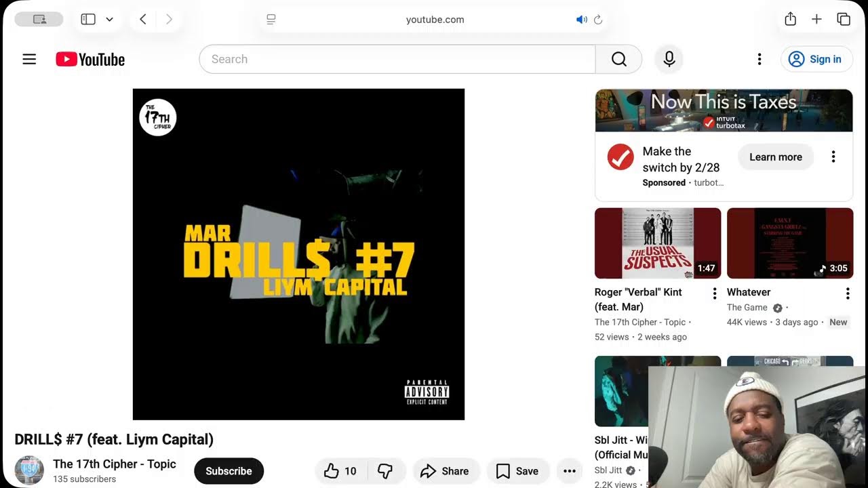Visit The 17th Cipher - Topic under Roger Kint
The image size is (868, 488).
(x=640, y=322)
